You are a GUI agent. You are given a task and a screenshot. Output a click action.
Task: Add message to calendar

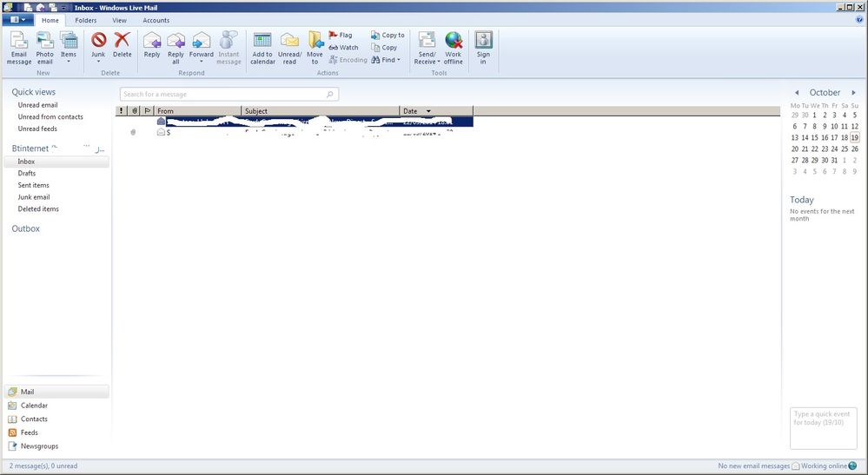[262, 49]
